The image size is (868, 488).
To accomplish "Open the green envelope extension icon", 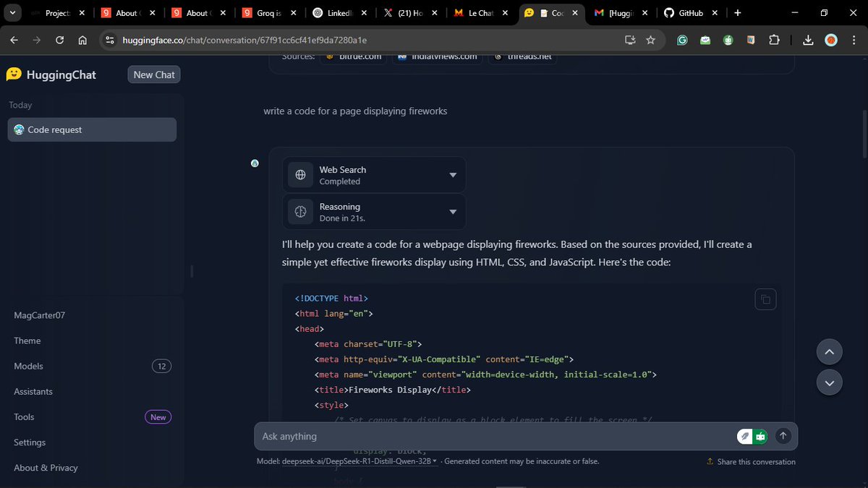I will 705,40.
